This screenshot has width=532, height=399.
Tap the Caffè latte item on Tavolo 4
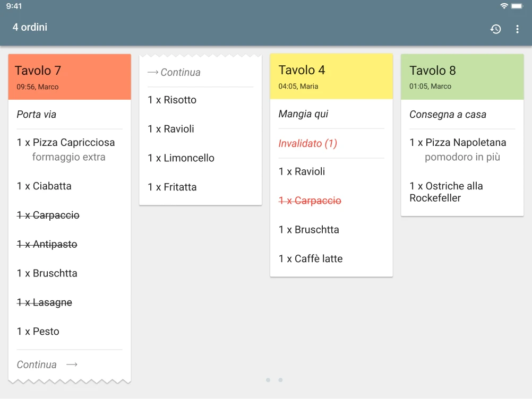pos(311,259)
